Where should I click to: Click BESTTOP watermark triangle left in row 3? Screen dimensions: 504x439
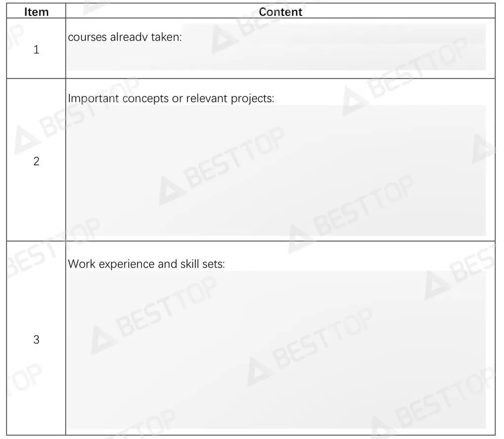pos(103,340)
